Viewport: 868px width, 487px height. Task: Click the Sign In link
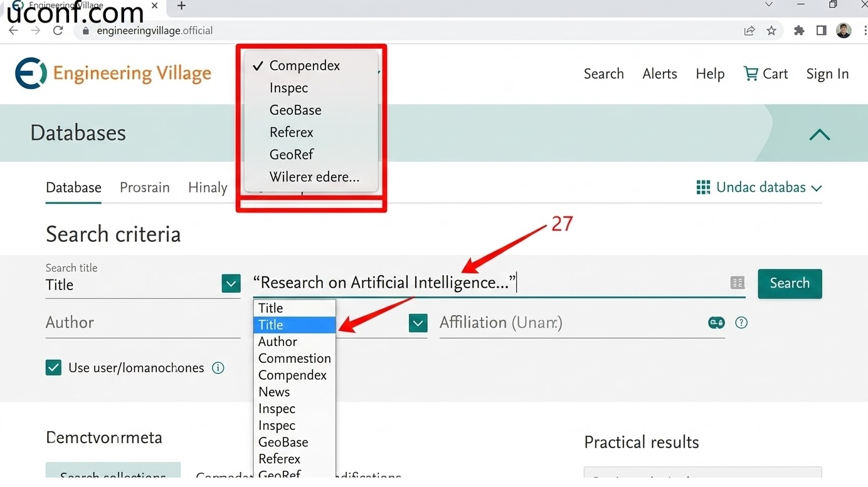point(827,74)
